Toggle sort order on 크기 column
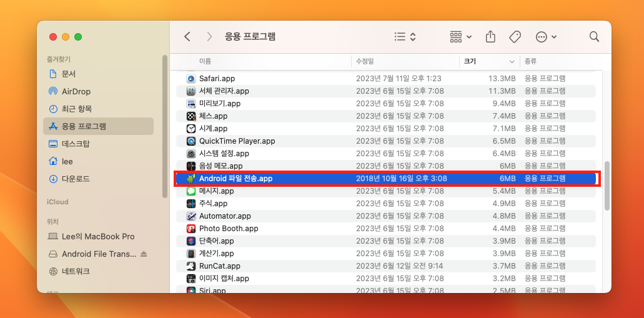The image size is (644, 318). tap(488, 61)
